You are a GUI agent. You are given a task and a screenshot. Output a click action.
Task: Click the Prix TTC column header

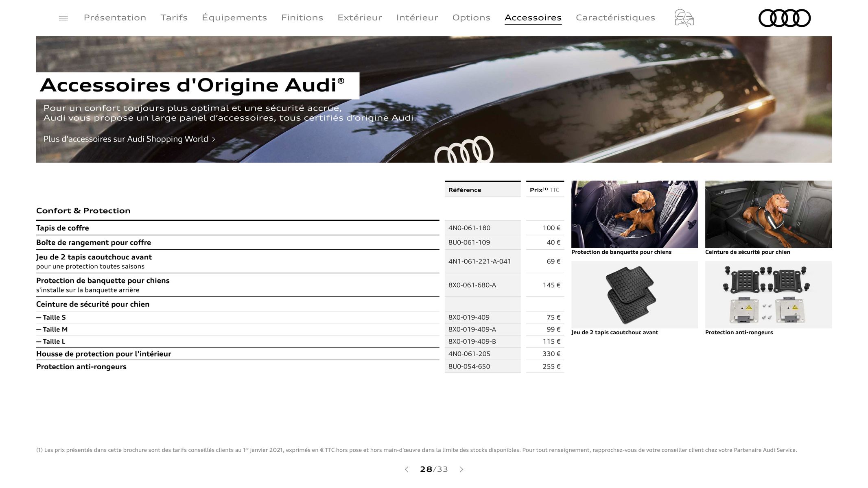pyautogui.click(x=545, y=190)
